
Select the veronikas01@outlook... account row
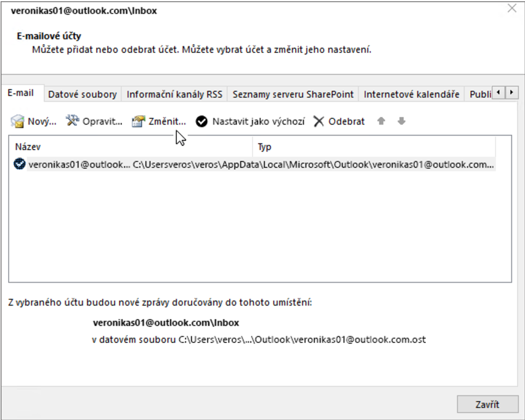[254, 164]
